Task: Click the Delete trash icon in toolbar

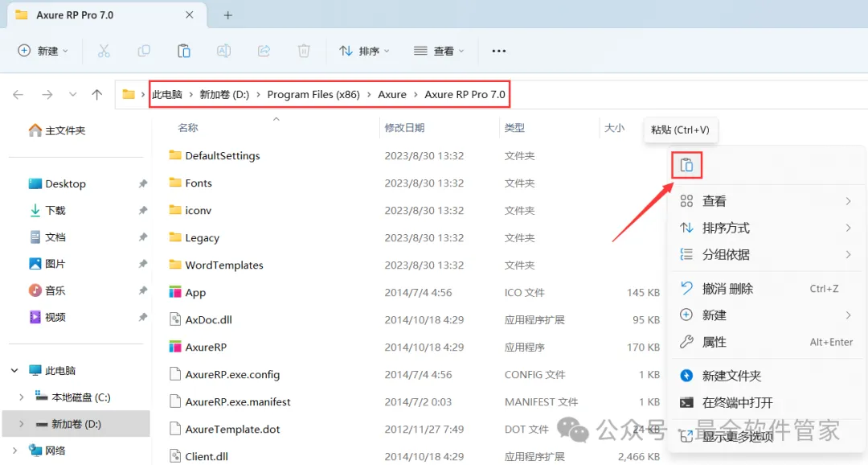Action: (304, 51)
